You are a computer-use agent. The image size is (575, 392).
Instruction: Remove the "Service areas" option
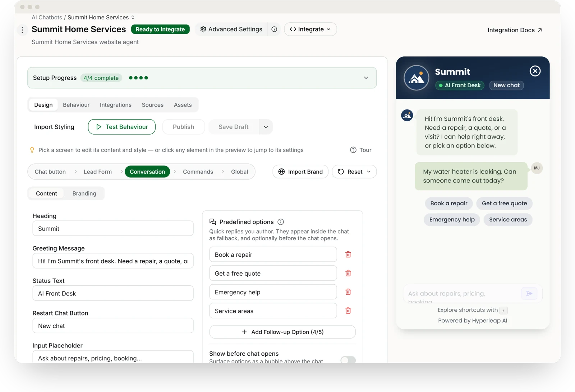coord(348,311)
